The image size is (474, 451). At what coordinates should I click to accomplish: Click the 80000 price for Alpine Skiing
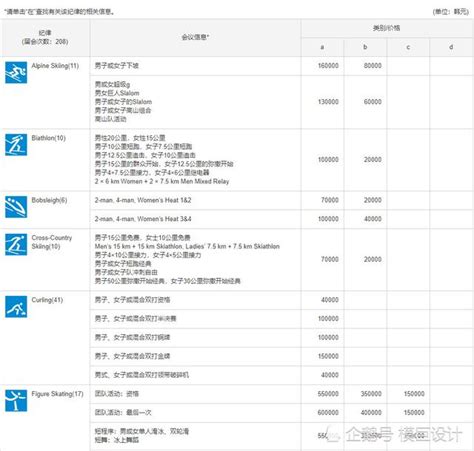pyautogui.click(x=373, y=66)
